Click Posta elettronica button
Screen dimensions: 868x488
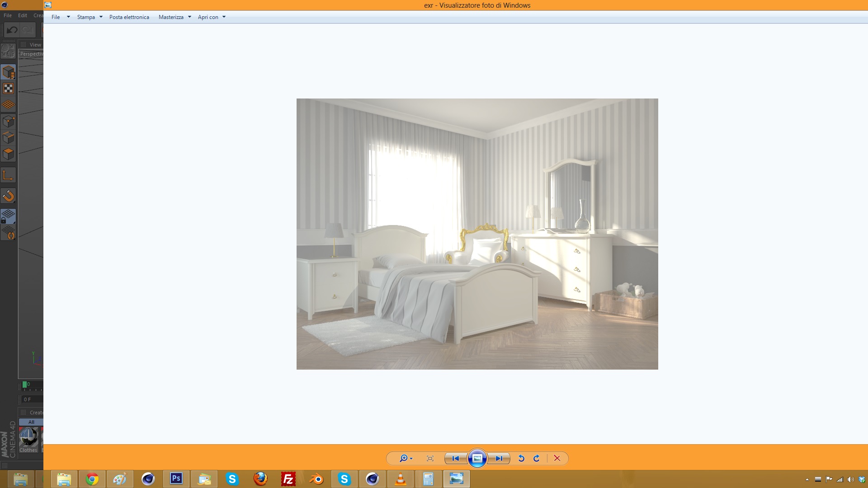click(129, 17)
